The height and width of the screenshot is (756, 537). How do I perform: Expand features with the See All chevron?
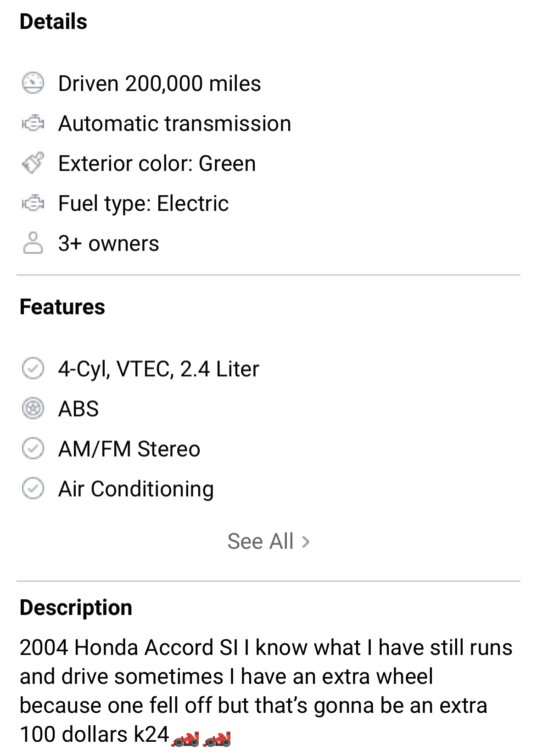pyautogui.click(x=306, y=542)
